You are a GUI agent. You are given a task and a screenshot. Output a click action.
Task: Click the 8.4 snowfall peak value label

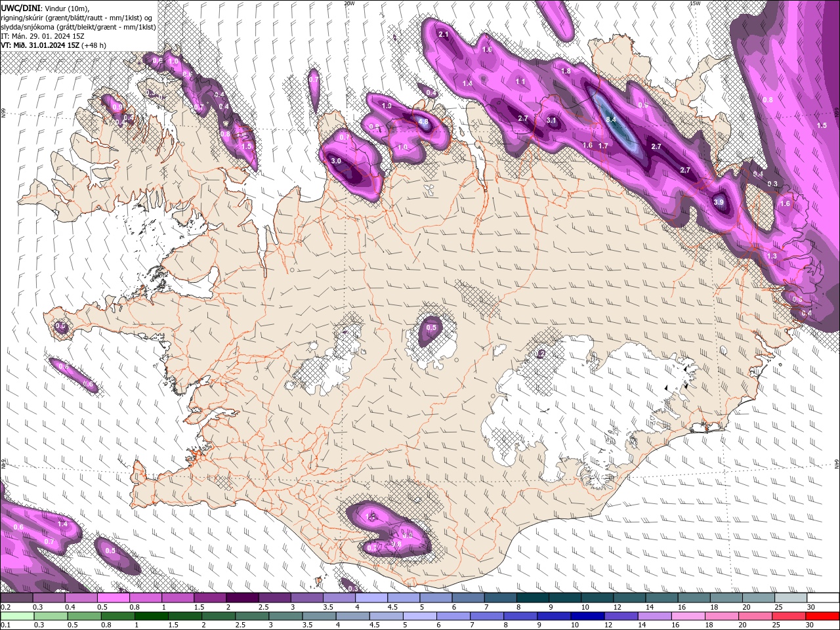point(611,119)
